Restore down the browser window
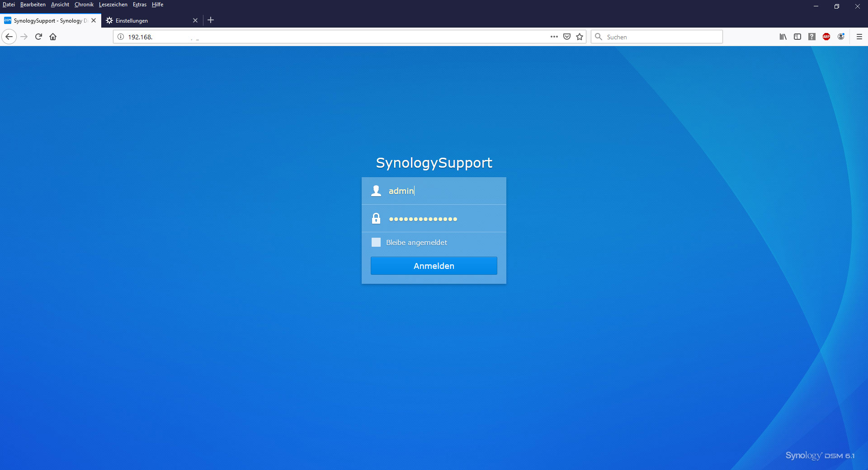868x470 pixels. pyautogui.click(x=837, y=6)
